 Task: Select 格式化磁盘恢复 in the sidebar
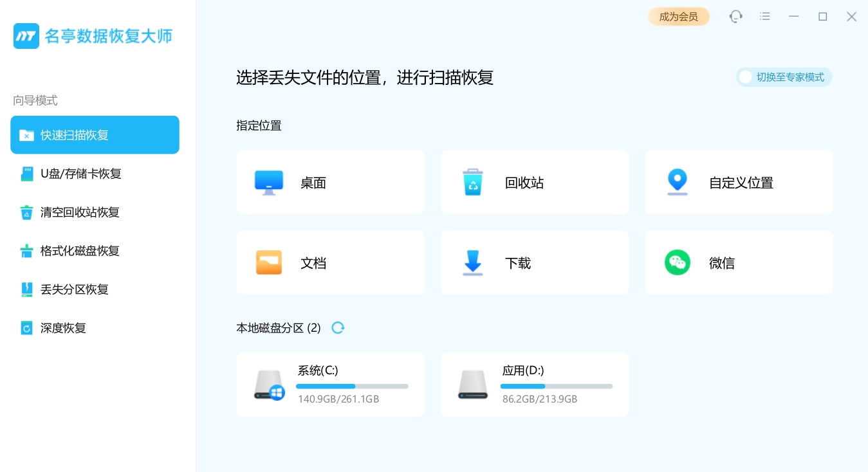[x=95, y=251]
